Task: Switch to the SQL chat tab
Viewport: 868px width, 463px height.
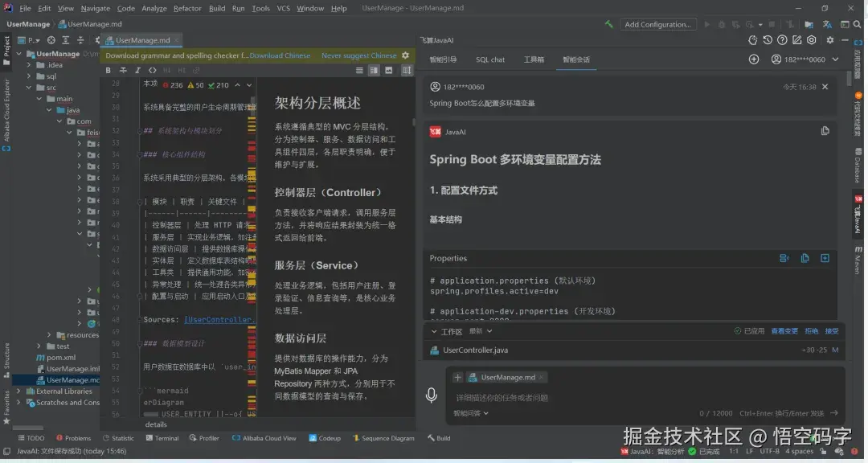Action: (491, 59)
